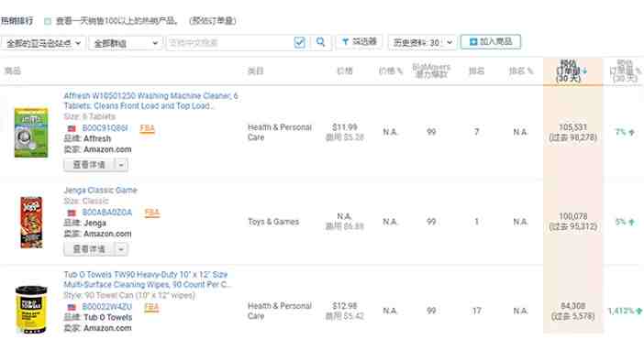Click the 1,412% growth up arrow
The width and height of the screenshot is (644, 350).
coord(638,311)
